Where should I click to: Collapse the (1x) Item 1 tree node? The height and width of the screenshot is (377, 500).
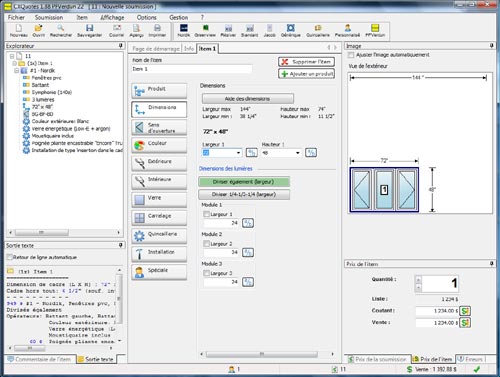pos(14,63)
